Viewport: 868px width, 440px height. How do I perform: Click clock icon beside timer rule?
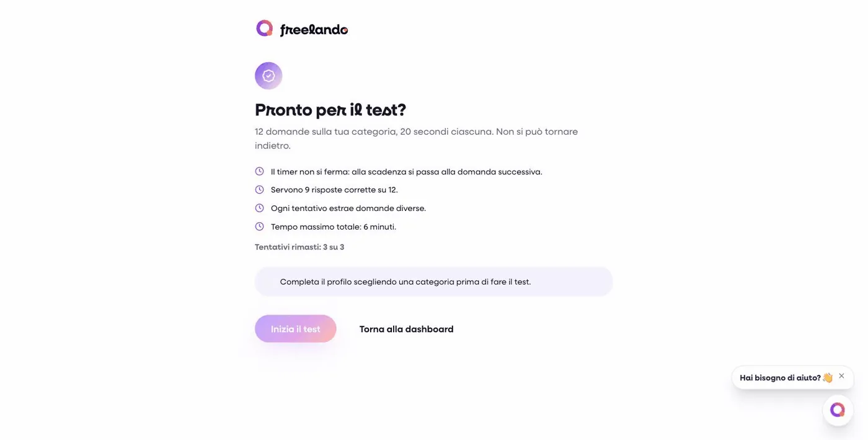259,171
